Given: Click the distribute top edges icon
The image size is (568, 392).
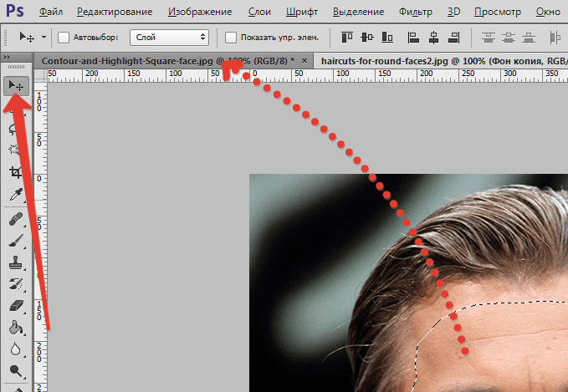Looking at the screenshot, I should click(x=489, y=38).
